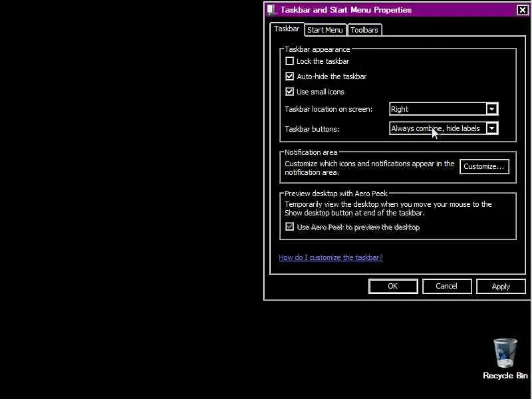This screenshot has width=532, height=399.
Task: Uncheck Auto-hide the taskbar
Action: [289, 76]
